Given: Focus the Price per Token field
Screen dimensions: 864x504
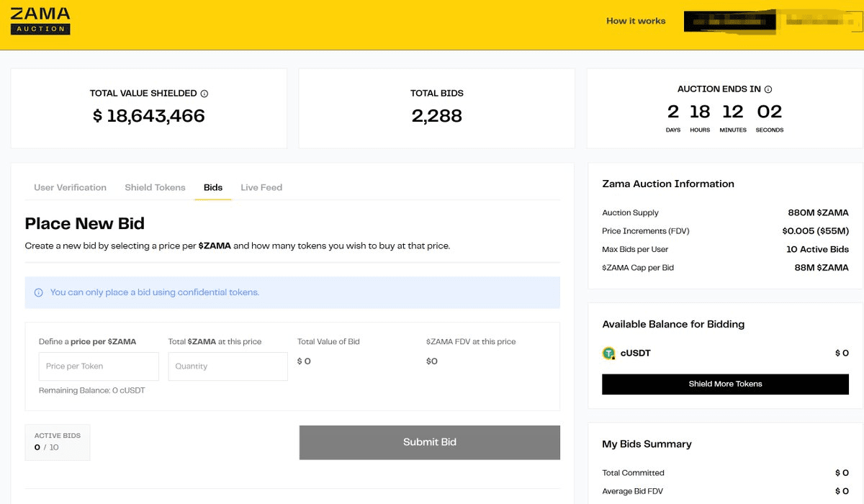Looking at the screenshot, I should 99,366.
